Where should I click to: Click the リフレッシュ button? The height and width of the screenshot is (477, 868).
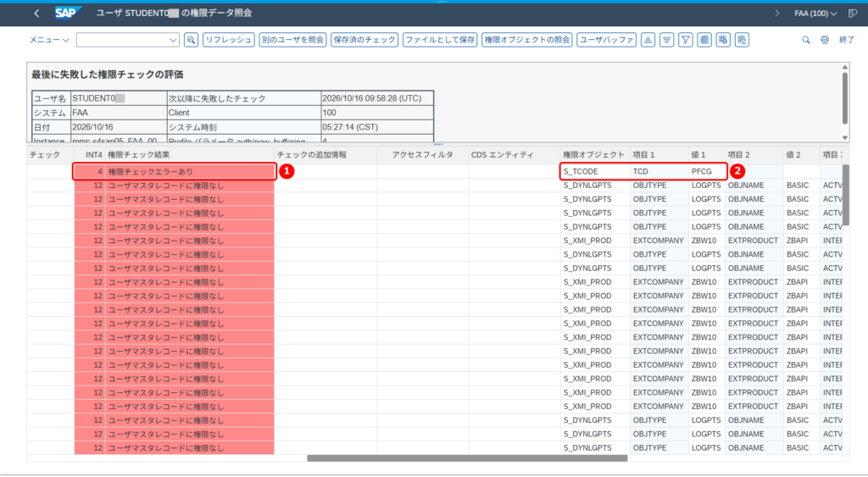coord(229,40)
